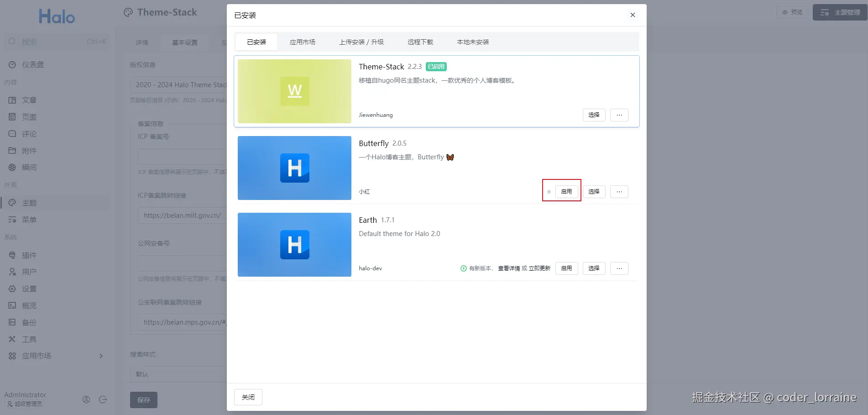Enable the Butterfly theme with 启用
Image resolution: width=868 pixels, height=415 pixels.
tap(566, 192)
